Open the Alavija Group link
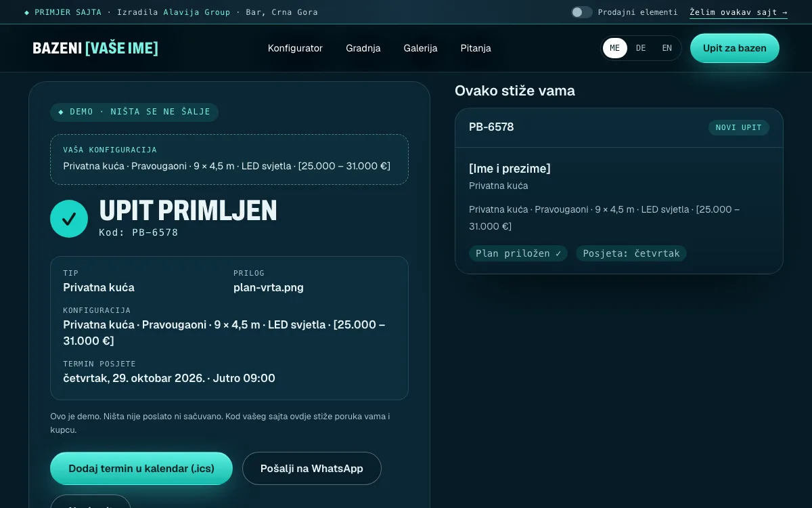812x508 pixels. (x=196, y=12)
